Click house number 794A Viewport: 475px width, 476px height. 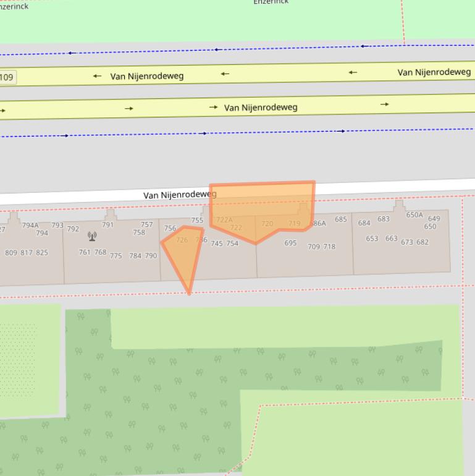pos(30,226)
